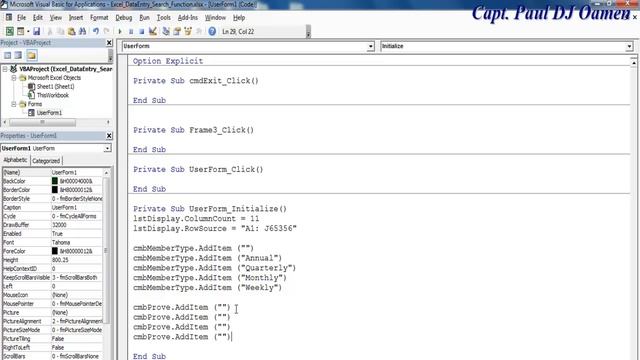Select the Height property value 800.25
Viewport: 640px width, 360px height.
77,260
